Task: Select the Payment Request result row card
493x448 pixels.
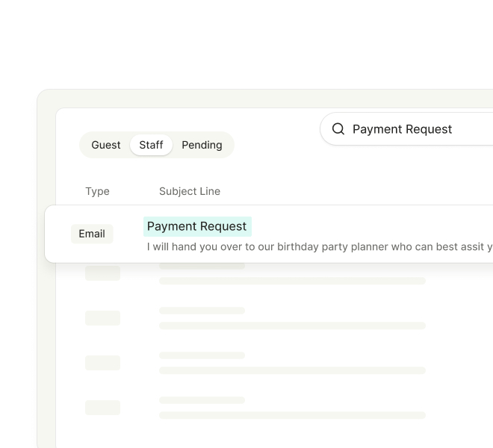Action: 269,234
